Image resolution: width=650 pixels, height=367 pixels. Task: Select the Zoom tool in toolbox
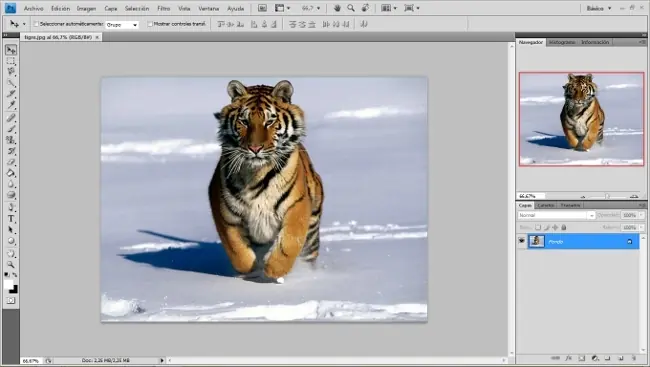[11, 265]
